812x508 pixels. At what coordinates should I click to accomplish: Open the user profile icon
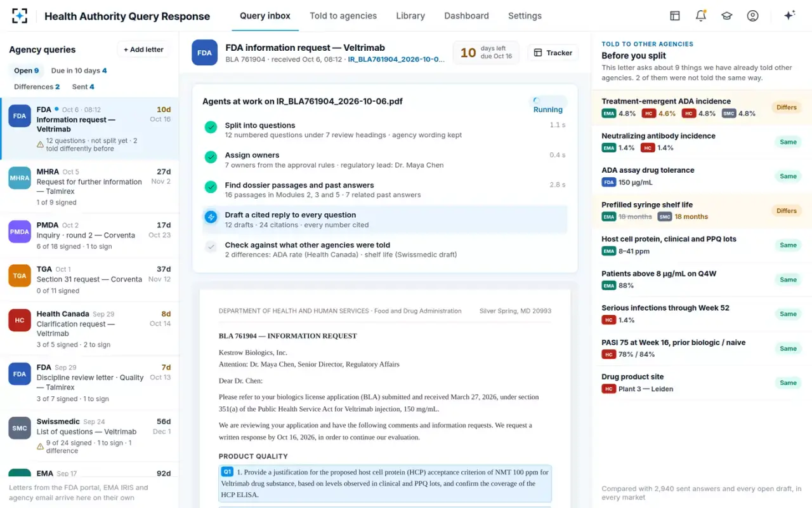tap(753, 16)
